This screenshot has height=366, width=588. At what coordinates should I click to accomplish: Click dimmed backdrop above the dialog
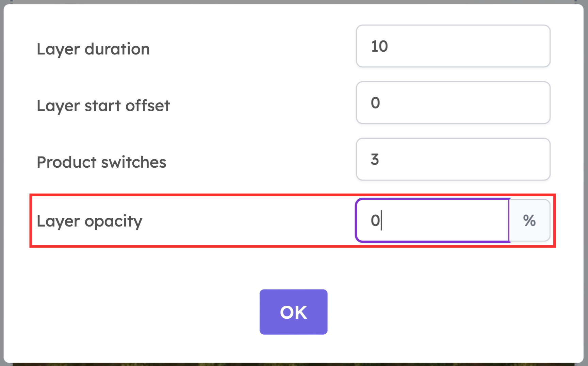click(294, 2)
